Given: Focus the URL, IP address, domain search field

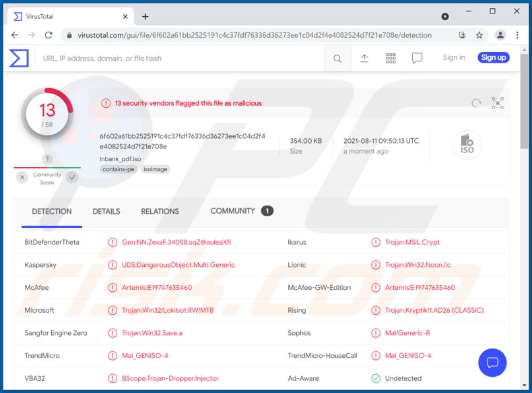Looking at the screenshot, I should pos(180,59).
